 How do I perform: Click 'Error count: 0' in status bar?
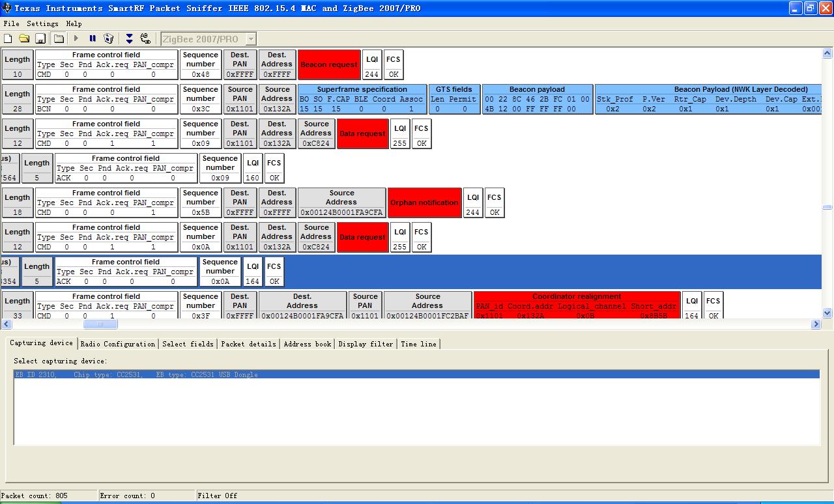pyautogui.click(x=128, y=496)
